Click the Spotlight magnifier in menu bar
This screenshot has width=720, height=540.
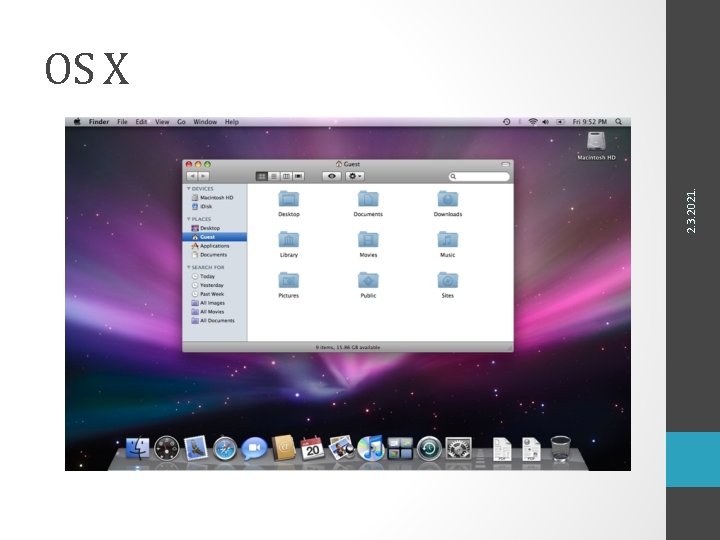pyautogui.click(x=619, y=122)
